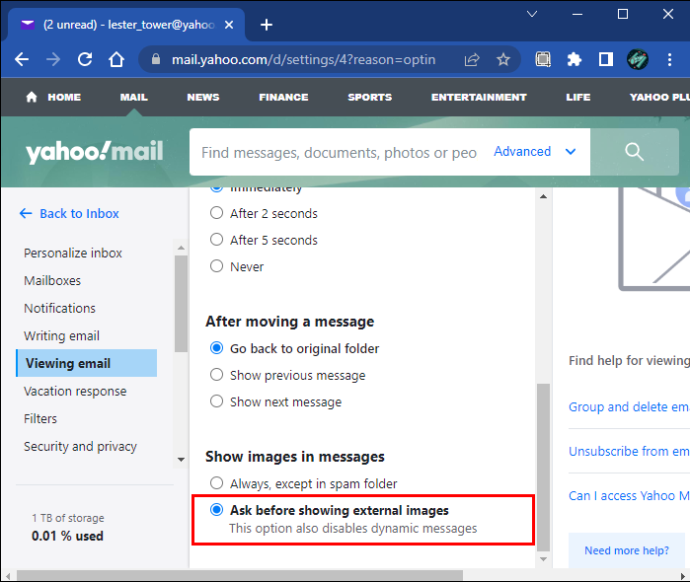690x582 pixels.
Task: Click the padlock site info icon
Action: point(156,59)
